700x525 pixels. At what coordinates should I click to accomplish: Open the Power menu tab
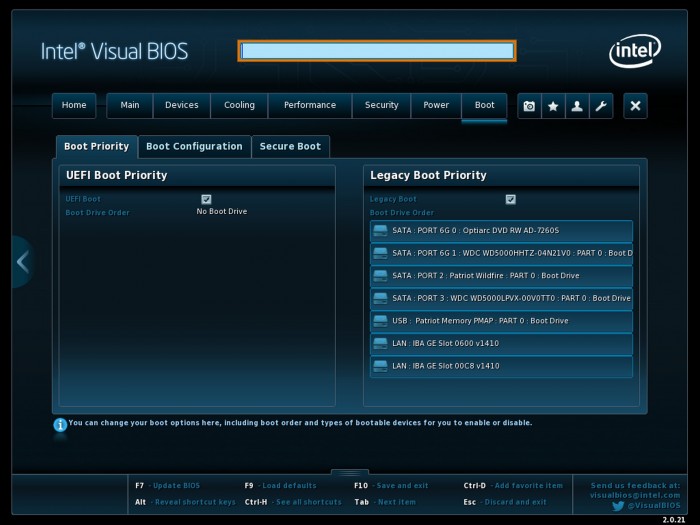pos(436,105)
